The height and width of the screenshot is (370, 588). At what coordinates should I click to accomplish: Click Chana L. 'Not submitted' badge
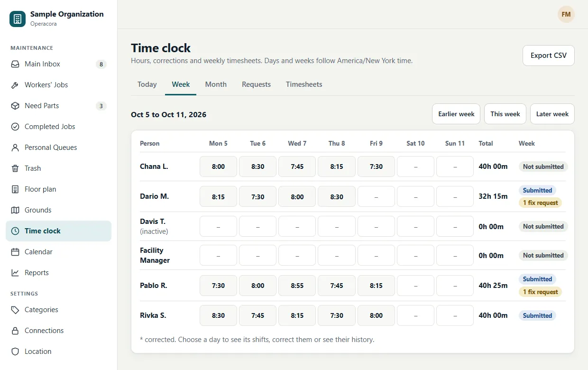[543, 166]
